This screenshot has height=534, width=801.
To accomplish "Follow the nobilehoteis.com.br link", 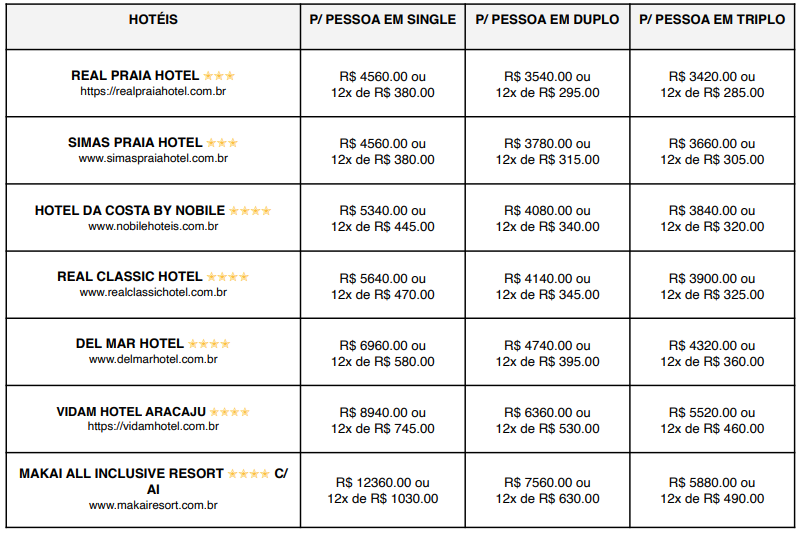I will pyautogui.click(x=153, y=226).
